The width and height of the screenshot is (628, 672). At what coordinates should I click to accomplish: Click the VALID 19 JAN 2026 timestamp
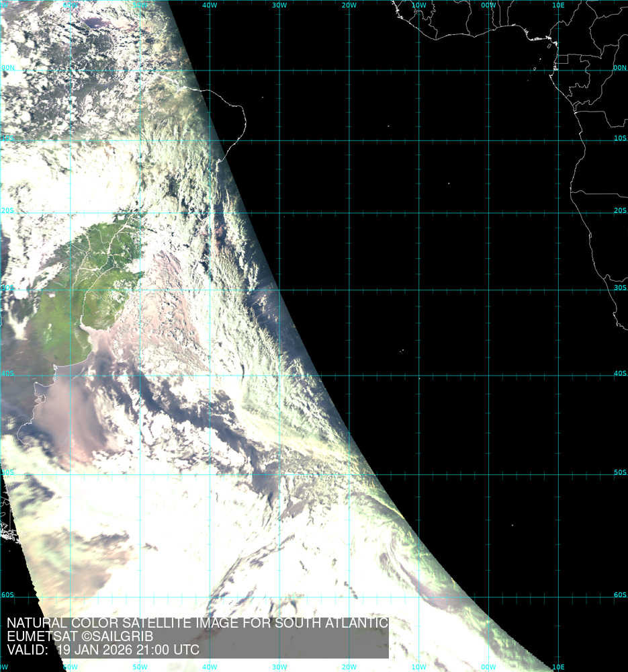coord(103,650)
